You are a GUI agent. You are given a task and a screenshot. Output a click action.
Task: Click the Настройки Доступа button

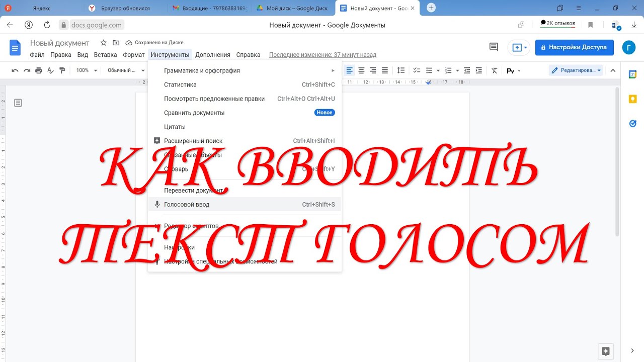pos(575,47)
